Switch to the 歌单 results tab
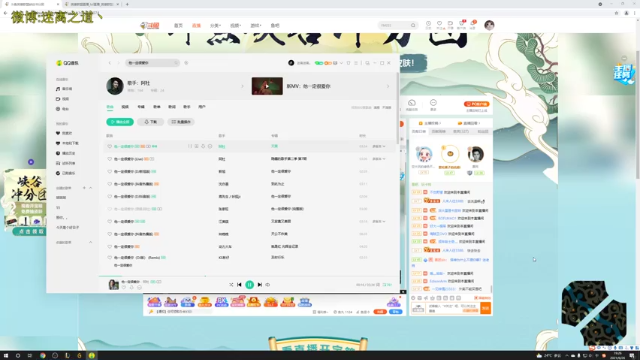 coord(157,107)
